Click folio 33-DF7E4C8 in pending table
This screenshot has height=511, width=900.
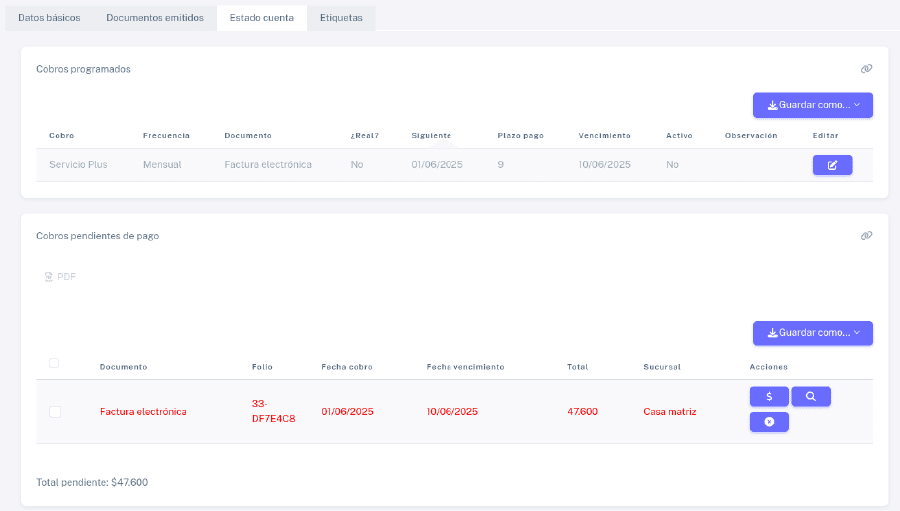[273, 411]
